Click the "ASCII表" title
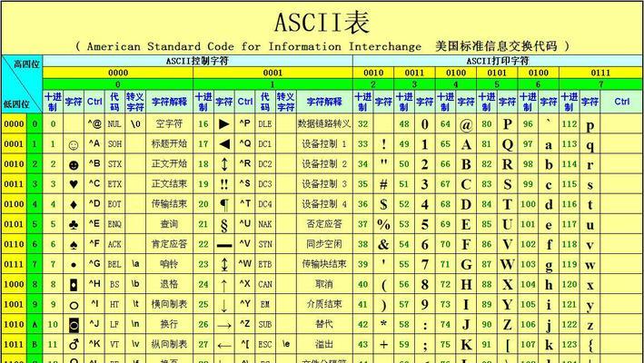This screenshot has width=644, height=363. point(322,23)
